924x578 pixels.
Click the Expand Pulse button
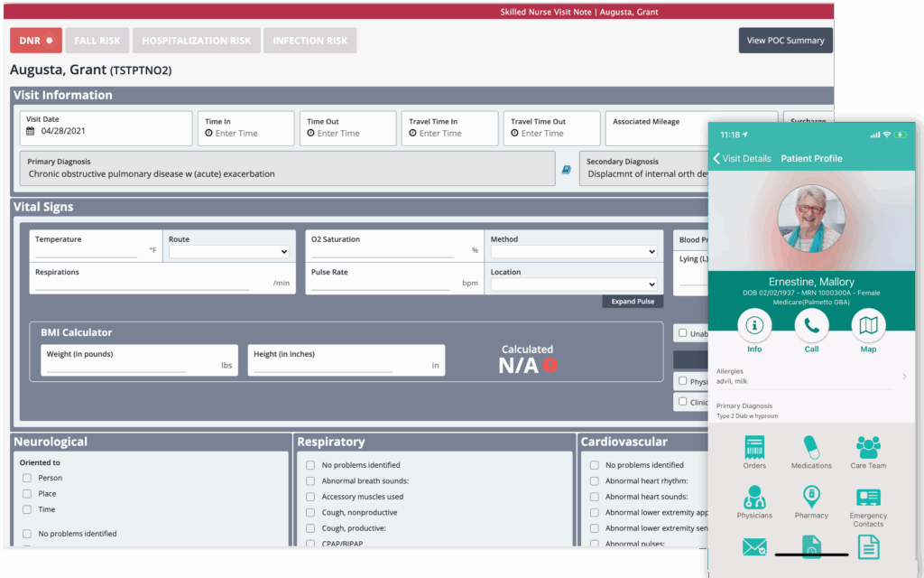click(x=633, y=302)
